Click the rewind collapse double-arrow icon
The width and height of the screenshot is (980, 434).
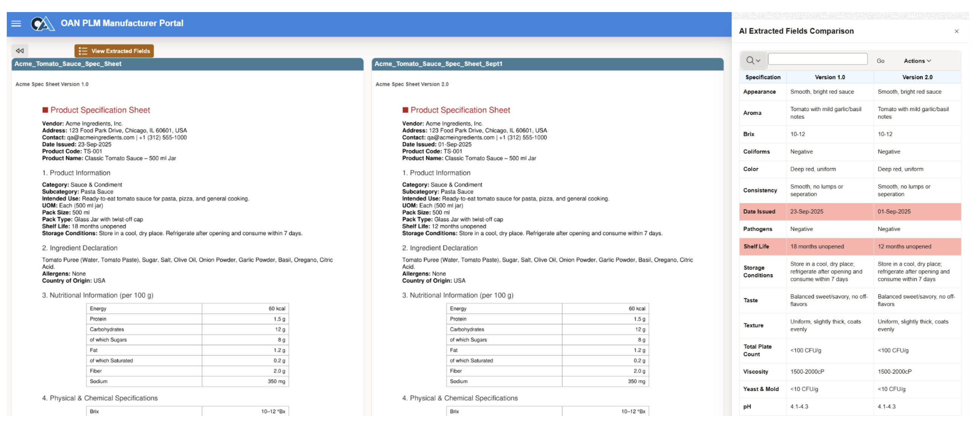click(20, 50)
